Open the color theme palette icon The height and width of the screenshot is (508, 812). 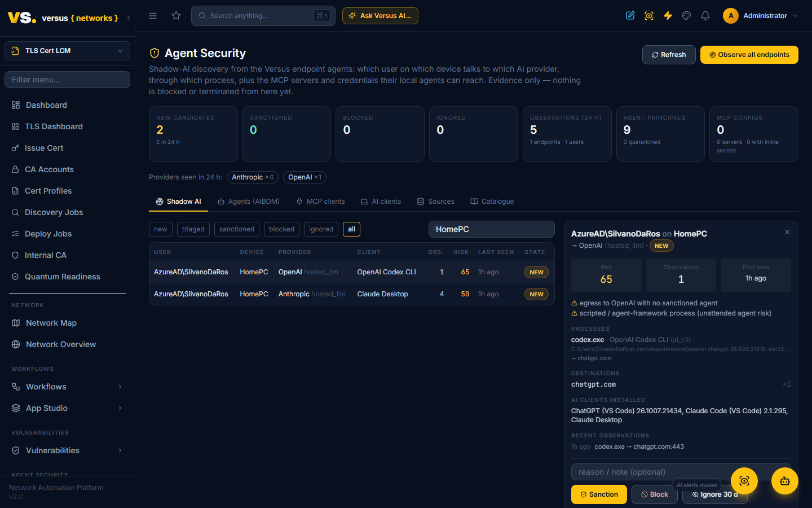coord(686,16)
